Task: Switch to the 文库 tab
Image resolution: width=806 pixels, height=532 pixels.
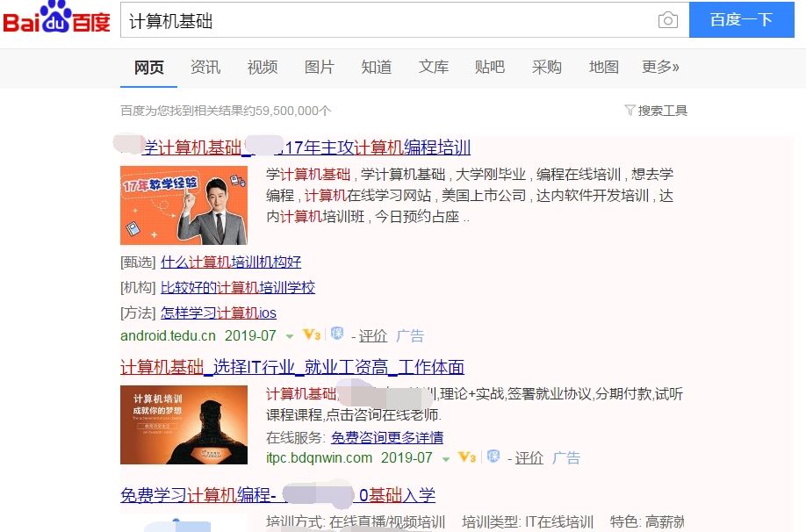Action: [x=434, y=67]
